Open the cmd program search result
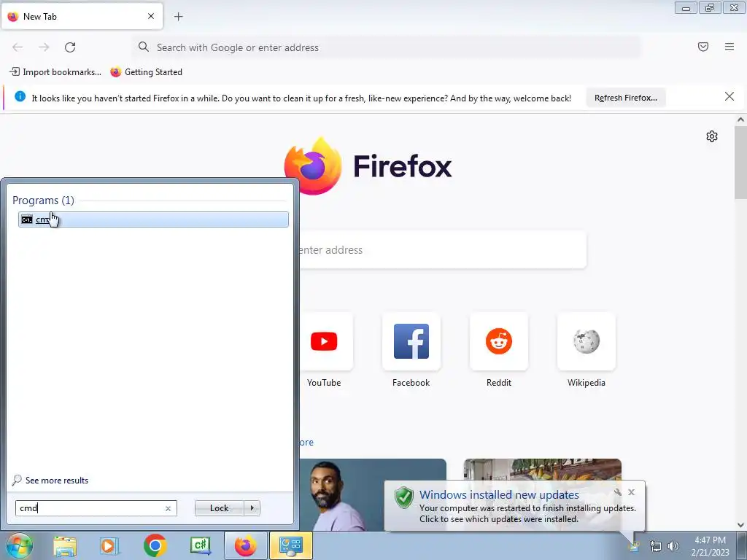Screen dimensions: 747x560 point(153,219)
